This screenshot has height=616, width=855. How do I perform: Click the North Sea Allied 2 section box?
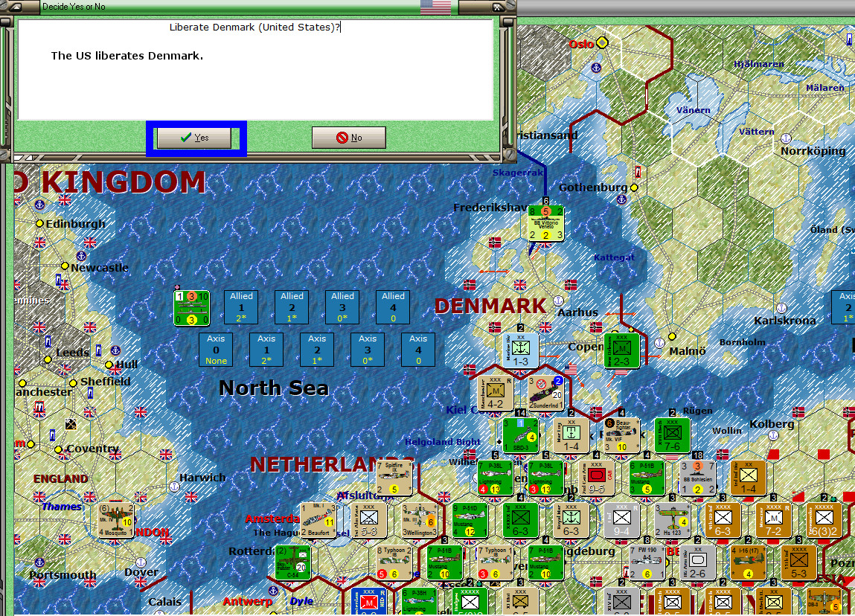(292, 307)
